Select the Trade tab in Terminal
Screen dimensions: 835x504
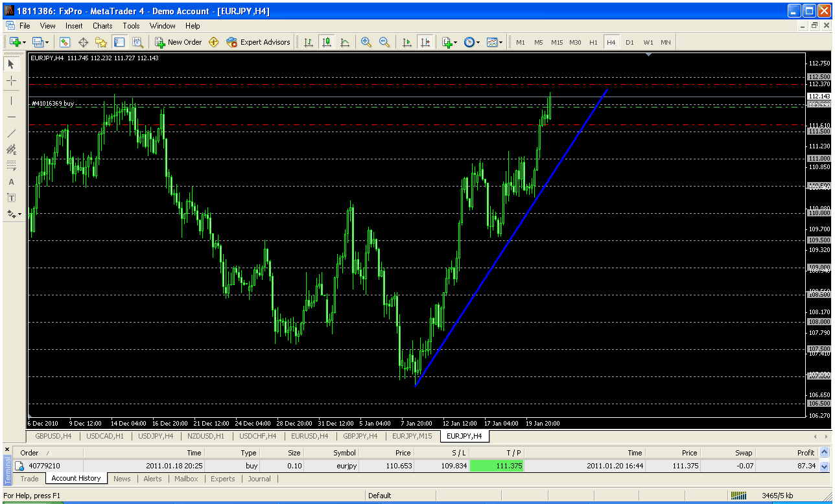click(x=29, y=479)
